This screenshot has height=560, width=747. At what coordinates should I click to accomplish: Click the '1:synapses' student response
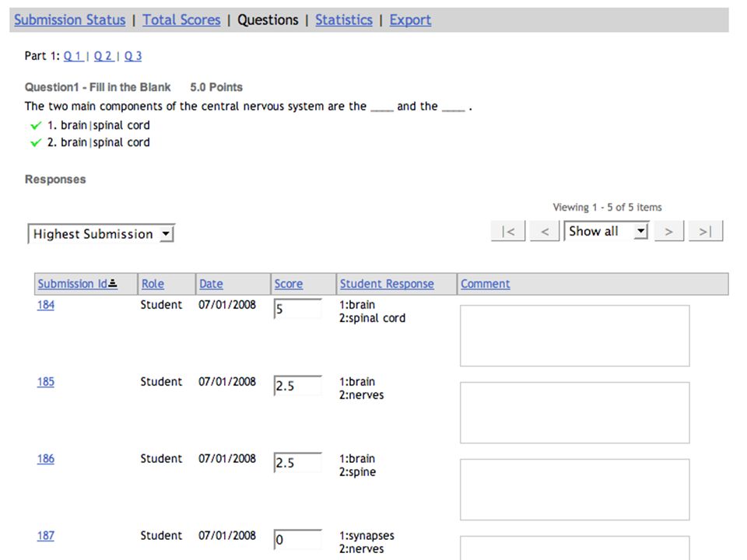(366, 536)
